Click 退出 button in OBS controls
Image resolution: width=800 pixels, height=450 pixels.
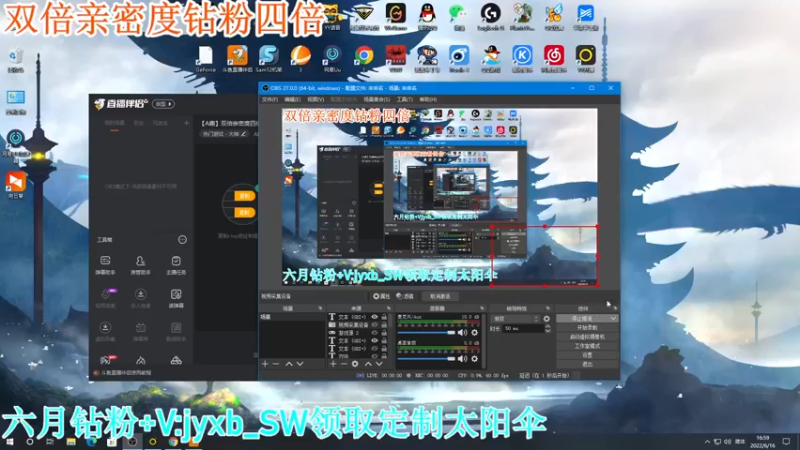587,364
